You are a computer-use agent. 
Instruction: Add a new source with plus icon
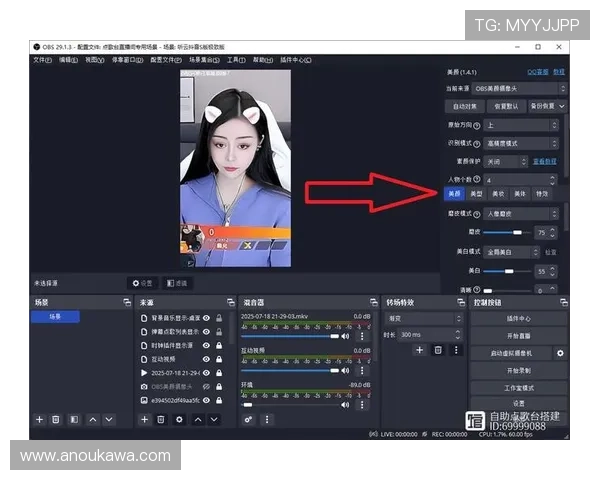point(144,420)
